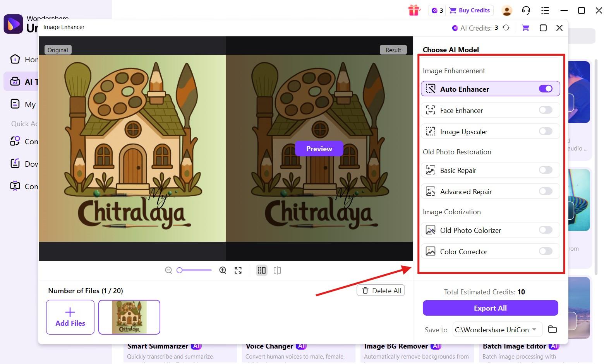
Task: Select the side-by-side comparison view icon
Action: 262,270
